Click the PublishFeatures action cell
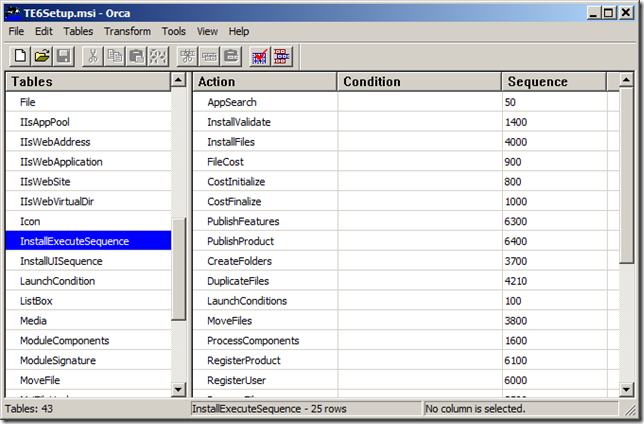Screen dimensions: 644x424 pyautogui.click(x=265, y=221)
